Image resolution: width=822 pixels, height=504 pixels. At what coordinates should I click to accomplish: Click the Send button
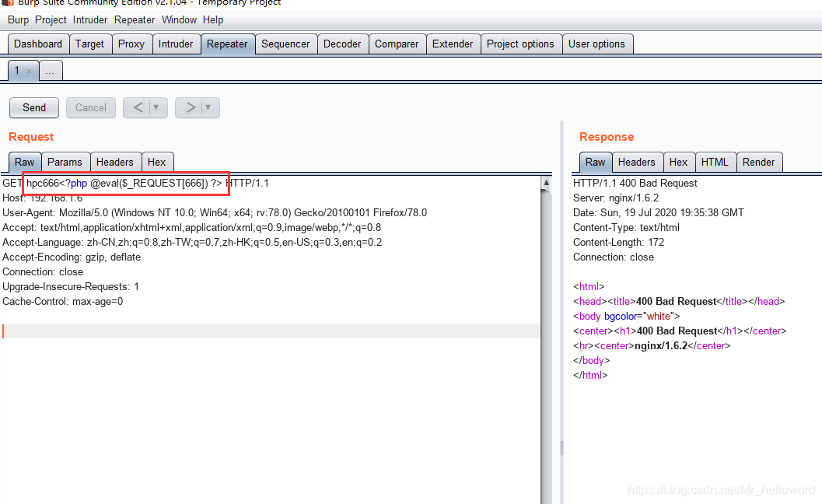point(34,107)
